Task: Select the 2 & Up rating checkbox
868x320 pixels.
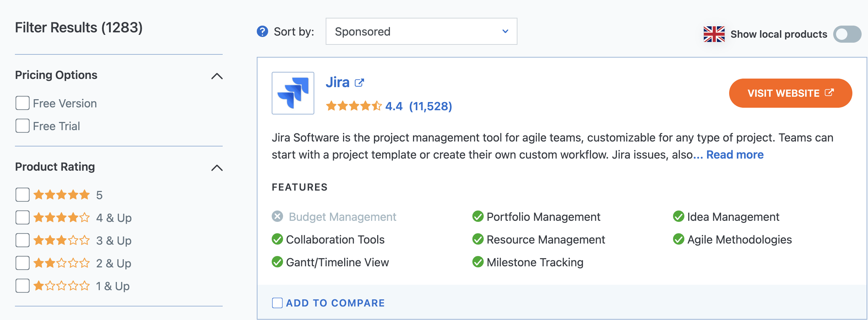Action: (22, 263)
